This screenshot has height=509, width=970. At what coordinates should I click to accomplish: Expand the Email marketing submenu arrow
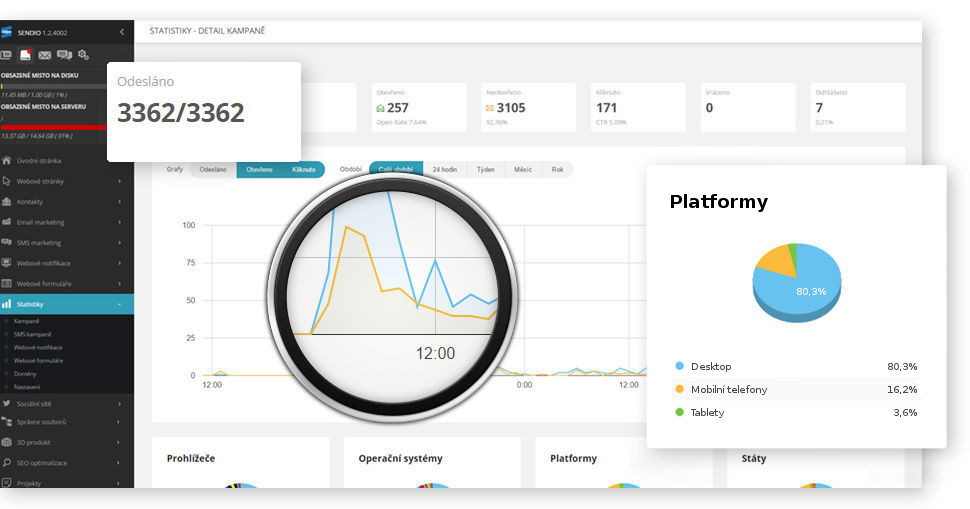119,222
